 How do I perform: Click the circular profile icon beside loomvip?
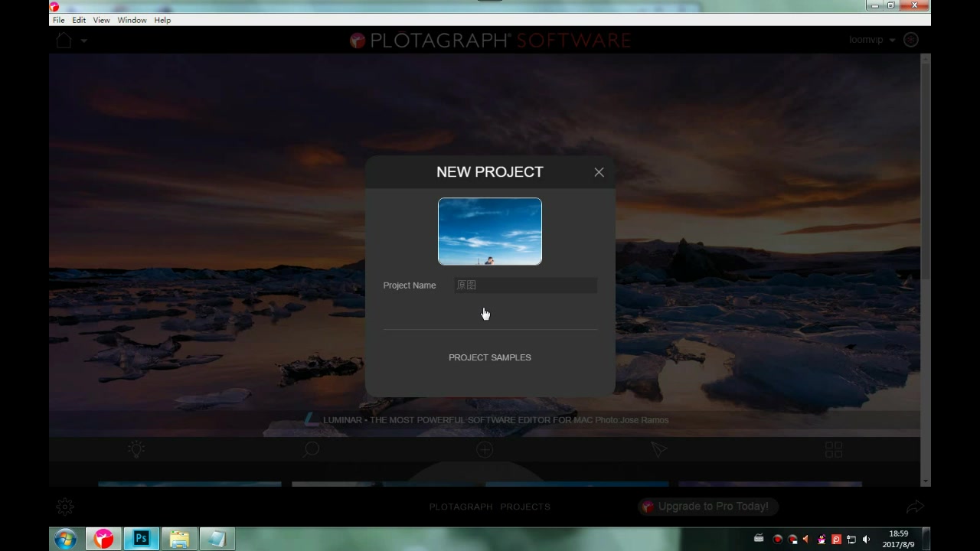coord(911,40)
